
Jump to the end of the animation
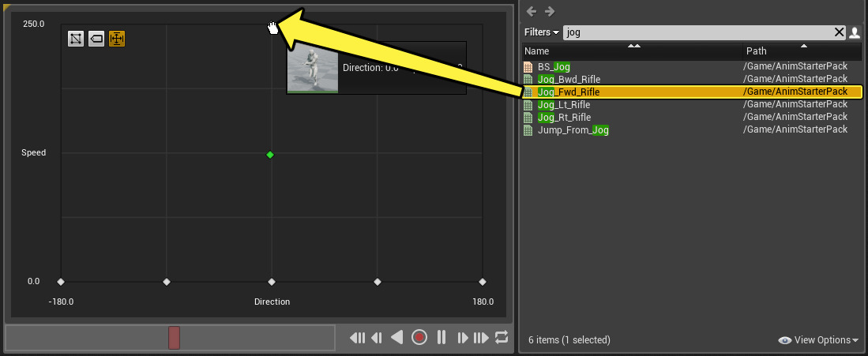pyautogui.click(x=481, y=338)
